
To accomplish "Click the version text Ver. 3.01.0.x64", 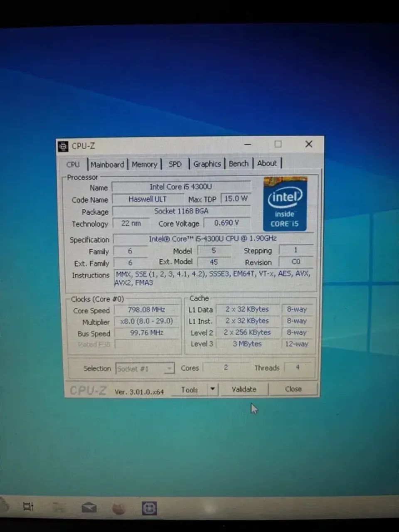I will coord(139,392).
